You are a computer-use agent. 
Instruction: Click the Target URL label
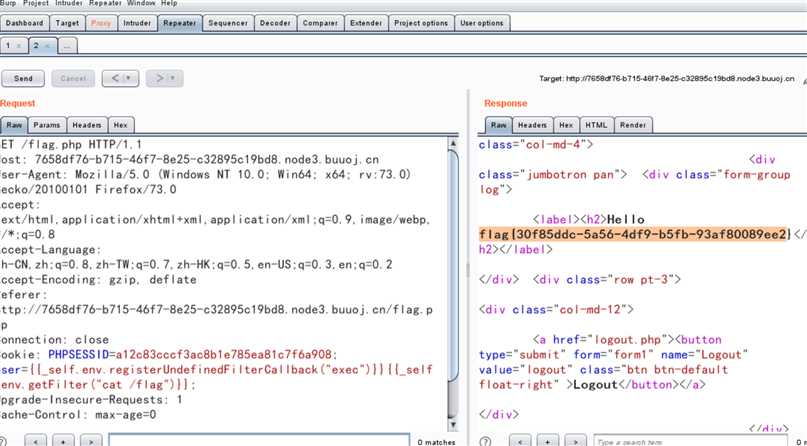(666, 79)
